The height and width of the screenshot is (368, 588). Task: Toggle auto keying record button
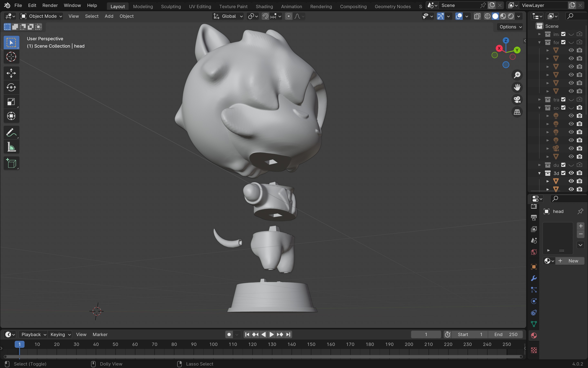[x=229, y=334]
